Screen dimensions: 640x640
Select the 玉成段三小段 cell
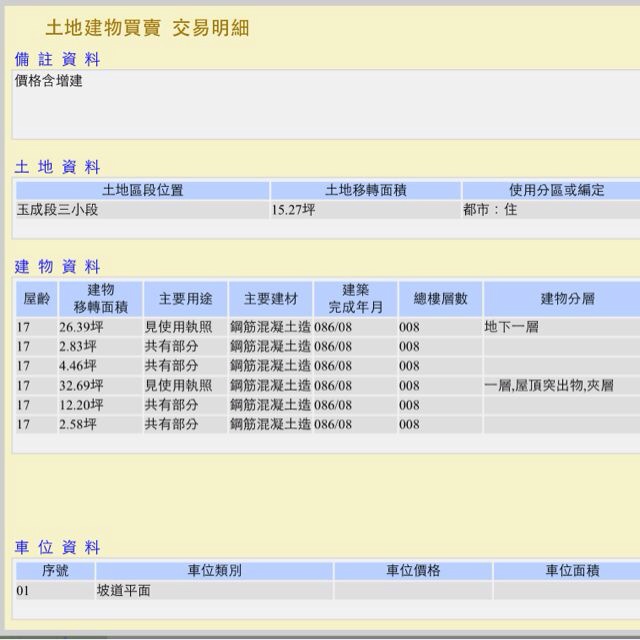click(x=142, y=210)
